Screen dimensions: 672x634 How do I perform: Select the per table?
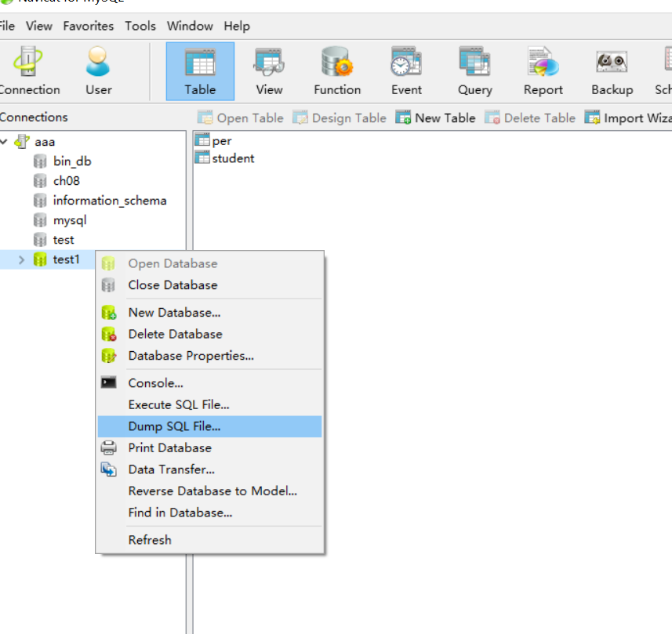pos(222,140)
